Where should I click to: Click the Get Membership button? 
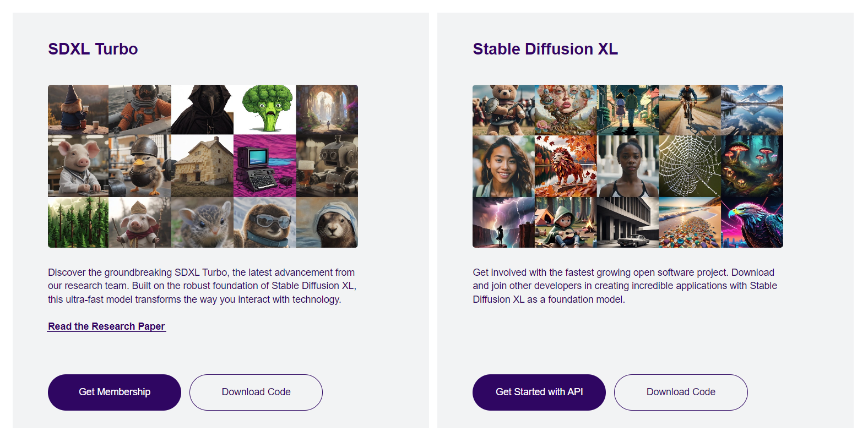point(115,392)
